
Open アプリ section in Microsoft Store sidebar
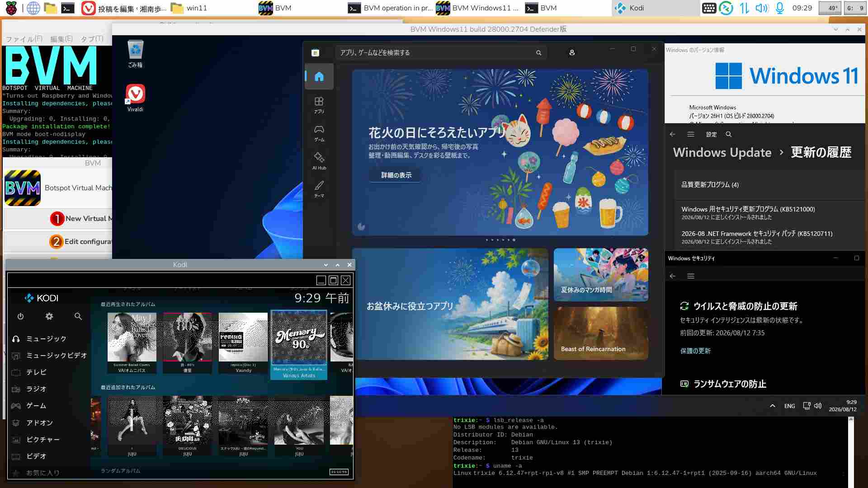coord(319,105)
